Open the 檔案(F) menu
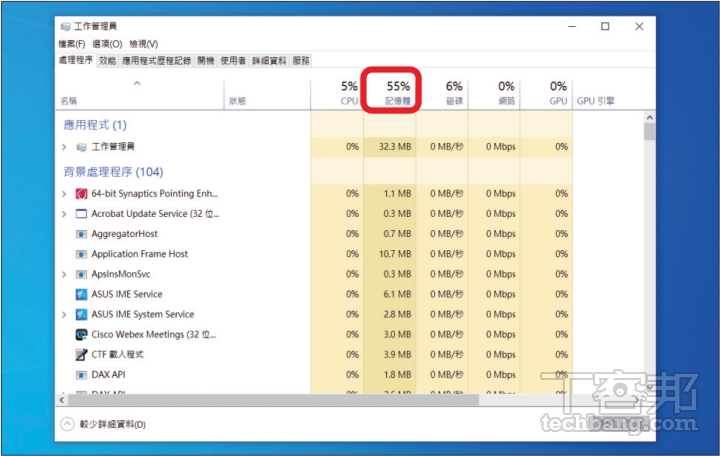This screenshot has width=720, height=456. 72,44
